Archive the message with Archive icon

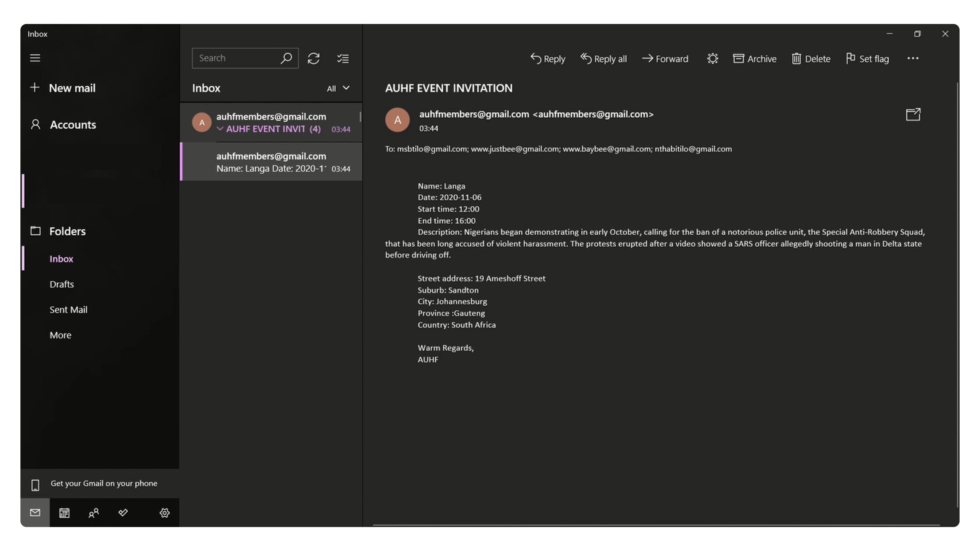click(754, 59)
